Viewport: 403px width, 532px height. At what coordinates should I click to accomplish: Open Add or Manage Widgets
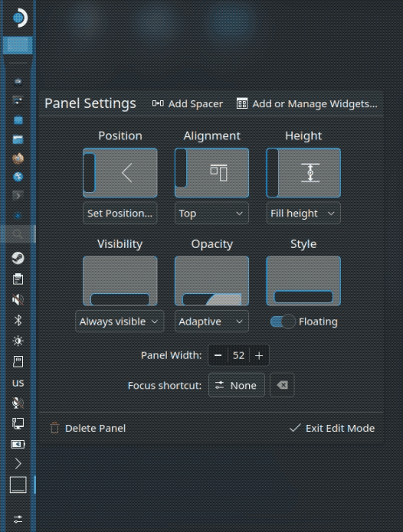pos(307,103)
